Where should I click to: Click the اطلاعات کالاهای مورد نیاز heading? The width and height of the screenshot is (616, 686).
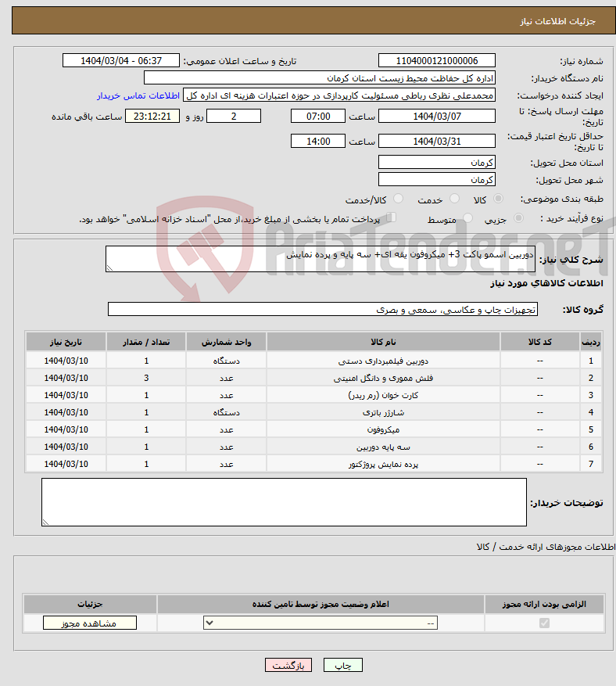click(x=546, y=283)
